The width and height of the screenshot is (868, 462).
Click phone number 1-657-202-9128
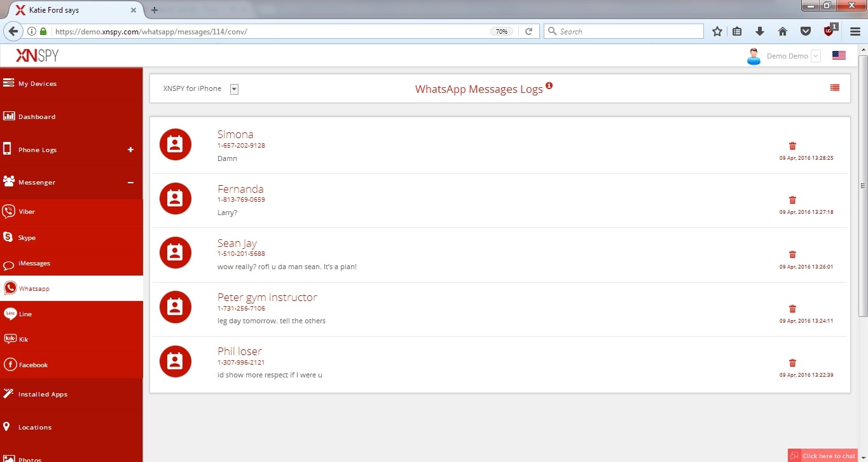241,146
